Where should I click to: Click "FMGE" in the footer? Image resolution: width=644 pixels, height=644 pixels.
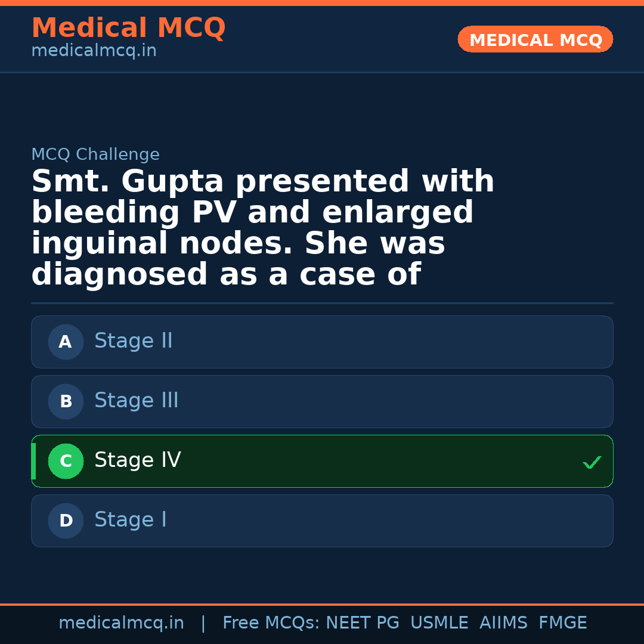pos(562,623)
